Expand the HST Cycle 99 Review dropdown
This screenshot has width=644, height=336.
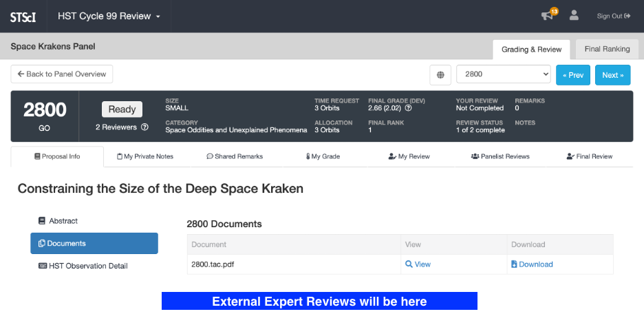pos(109,16)
